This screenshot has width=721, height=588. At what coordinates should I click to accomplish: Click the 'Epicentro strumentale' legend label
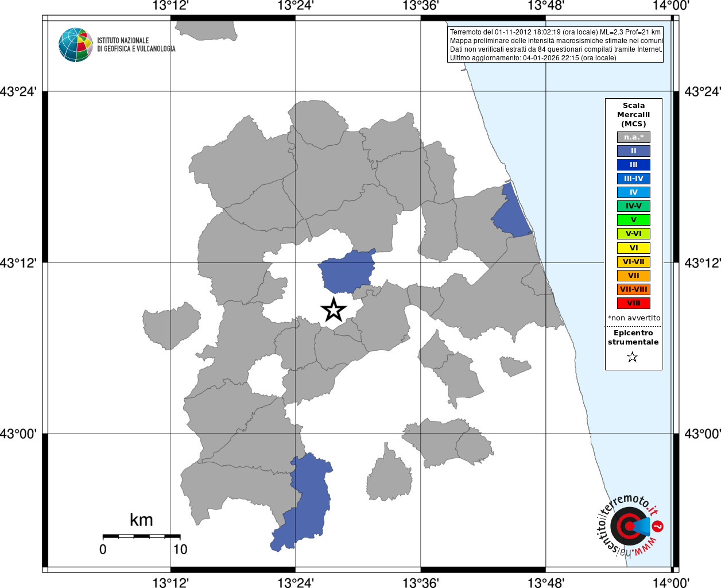tap(633, 338)
